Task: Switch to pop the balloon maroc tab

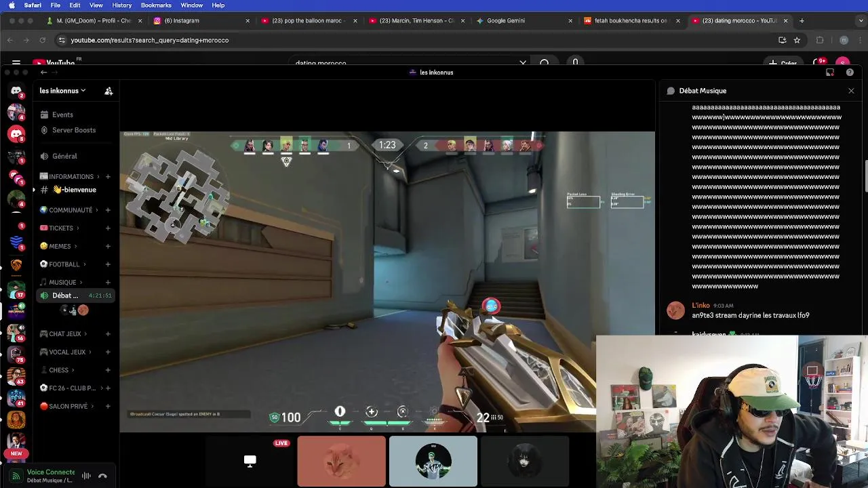Action: pyautogui.click(x=309, y=21)
